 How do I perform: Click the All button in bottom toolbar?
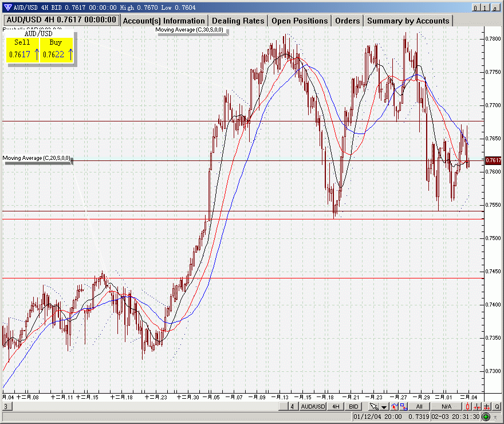coord(419,407)
